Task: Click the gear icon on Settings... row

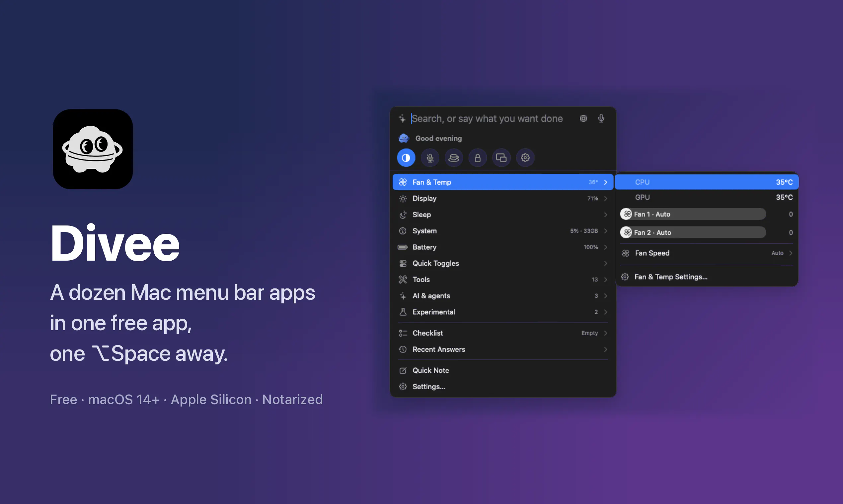Action: (x=403, y=387)
